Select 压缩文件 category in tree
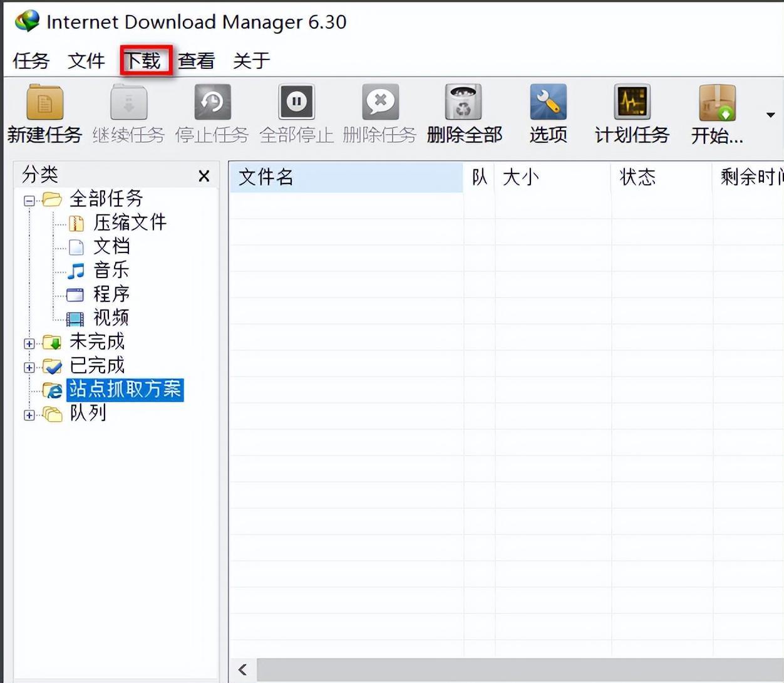 pyautogui.click(x=130, y=222)
